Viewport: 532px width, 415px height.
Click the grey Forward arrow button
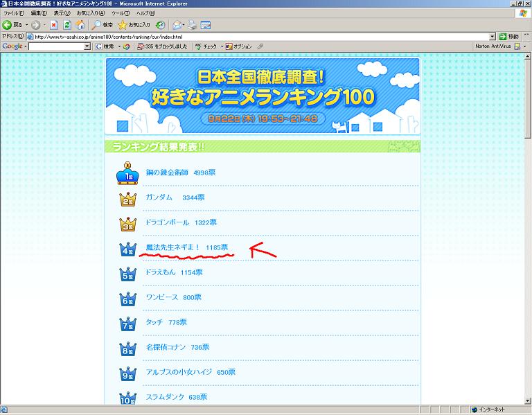click(35, 25)
